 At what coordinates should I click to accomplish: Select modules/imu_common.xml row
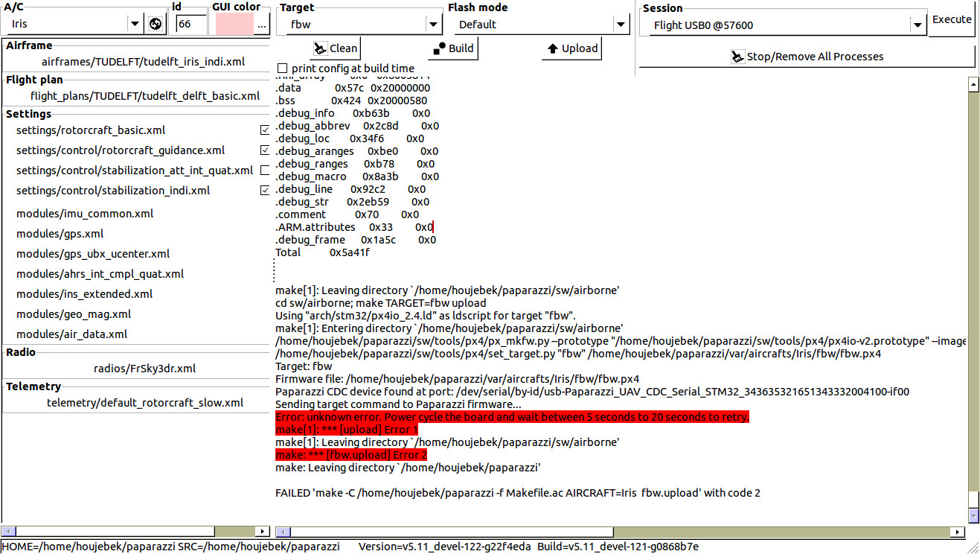click(x=85, y=214)
